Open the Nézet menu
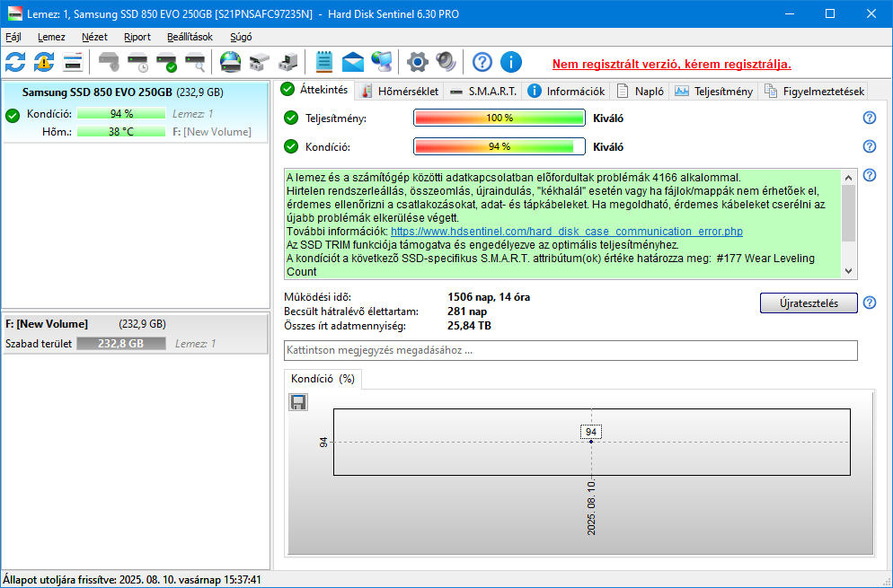This screenshot has width=893, height=588. [94, 37]
